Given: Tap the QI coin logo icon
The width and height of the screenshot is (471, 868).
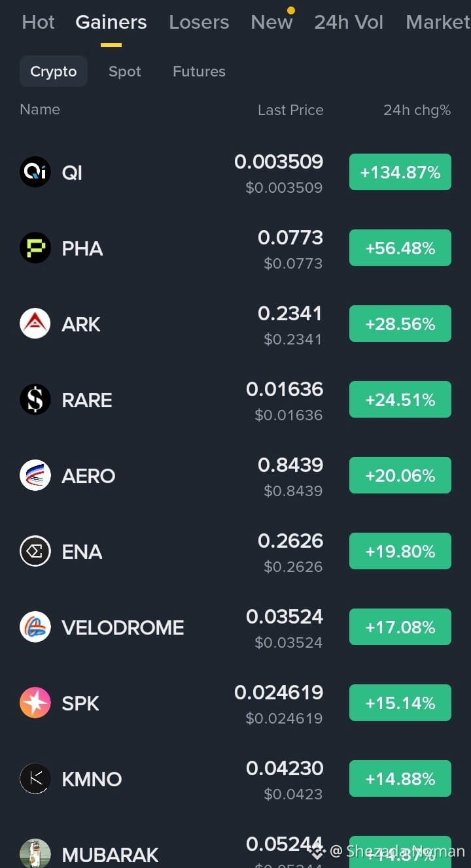Looking at the screenshot, I should [x=35, y=172].
